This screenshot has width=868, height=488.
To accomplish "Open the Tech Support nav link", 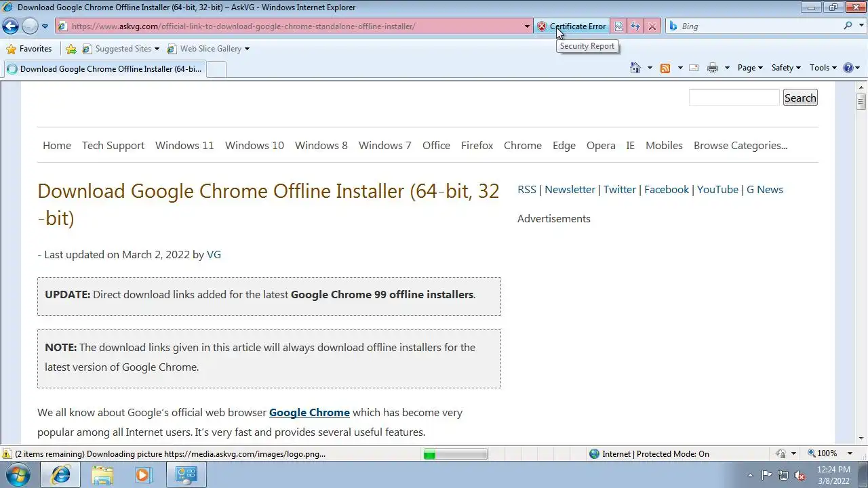I will click(x=113, y=145).
